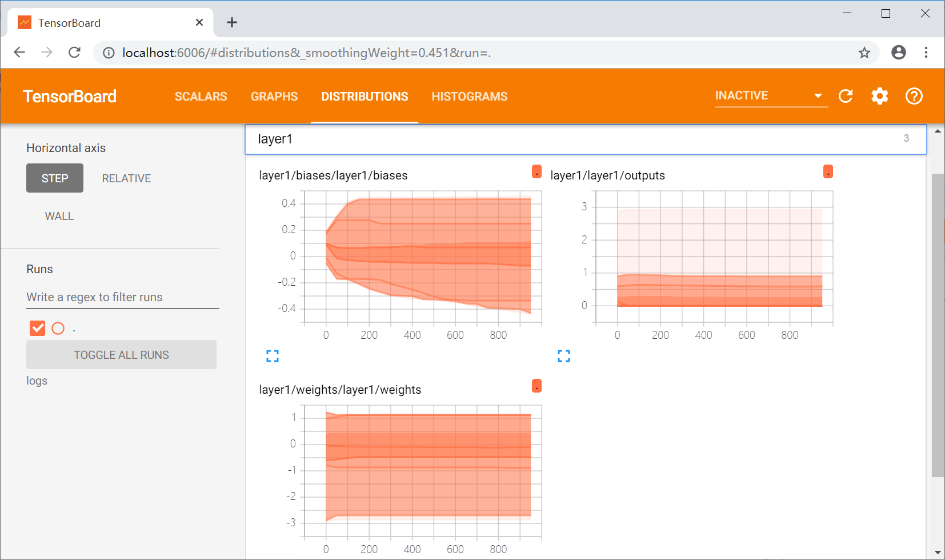Go back in browser history
945x560 pixels.
pyautogui.click(x=19, y=53)
